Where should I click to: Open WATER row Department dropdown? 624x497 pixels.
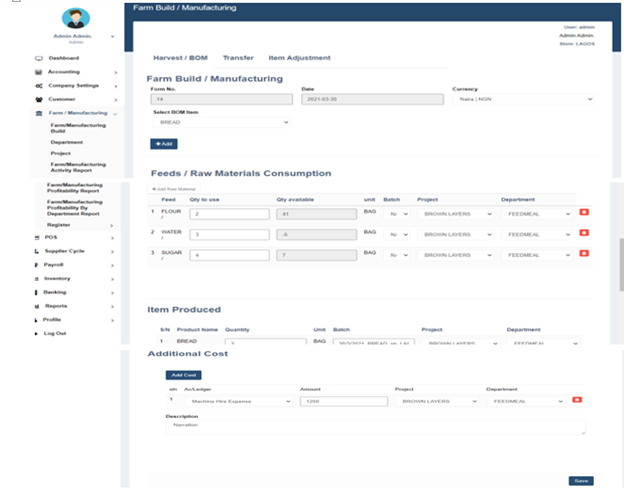(x=536, y=234)
